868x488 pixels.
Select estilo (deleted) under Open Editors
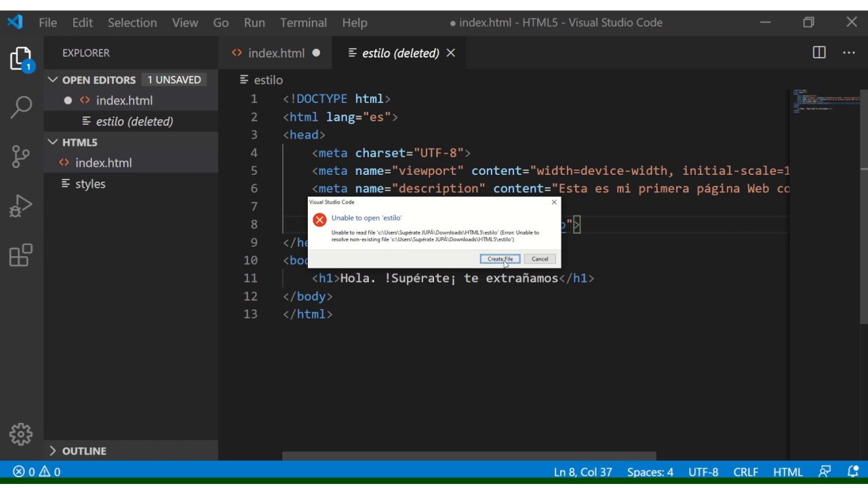click(131, 121)
